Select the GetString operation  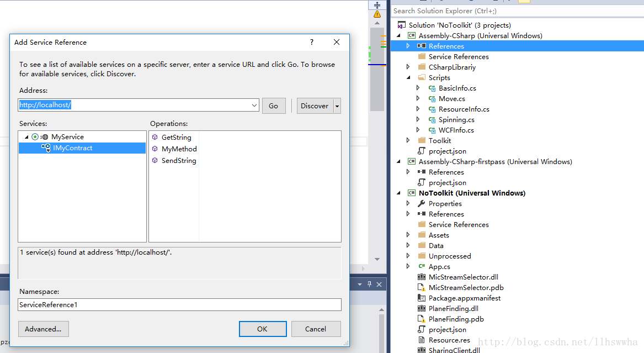point(176,137)
